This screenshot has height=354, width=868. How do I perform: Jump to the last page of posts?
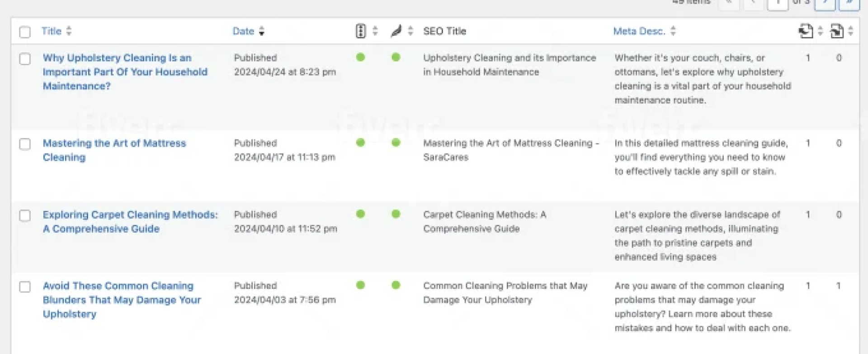(849, 4)
